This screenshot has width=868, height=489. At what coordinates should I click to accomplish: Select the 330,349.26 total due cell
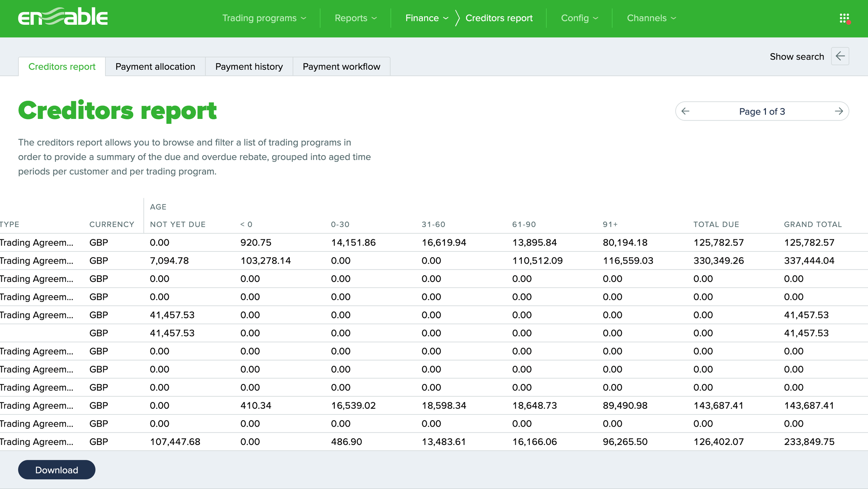point(718,261)
